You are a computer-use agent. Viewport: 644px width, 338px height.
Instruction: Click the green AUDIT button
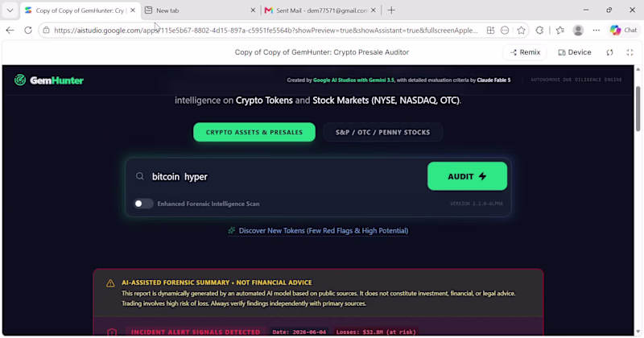pyautogui.click(x=467, y=176)
